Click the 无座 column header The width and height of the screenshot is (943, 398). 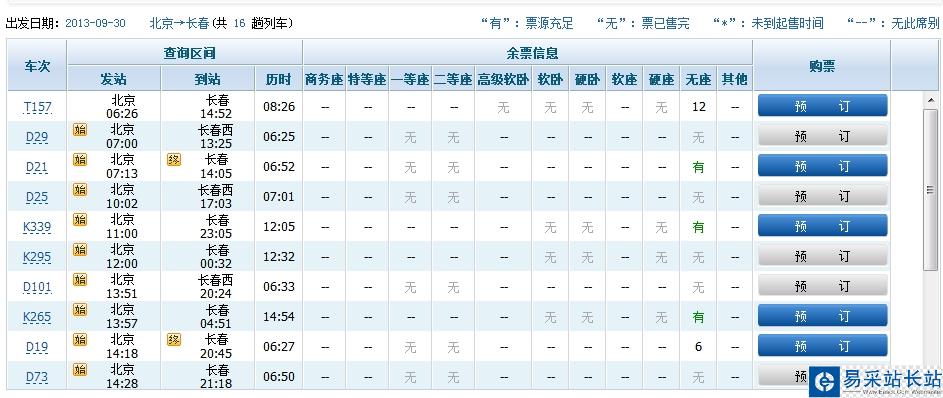[x=698, y=79]
